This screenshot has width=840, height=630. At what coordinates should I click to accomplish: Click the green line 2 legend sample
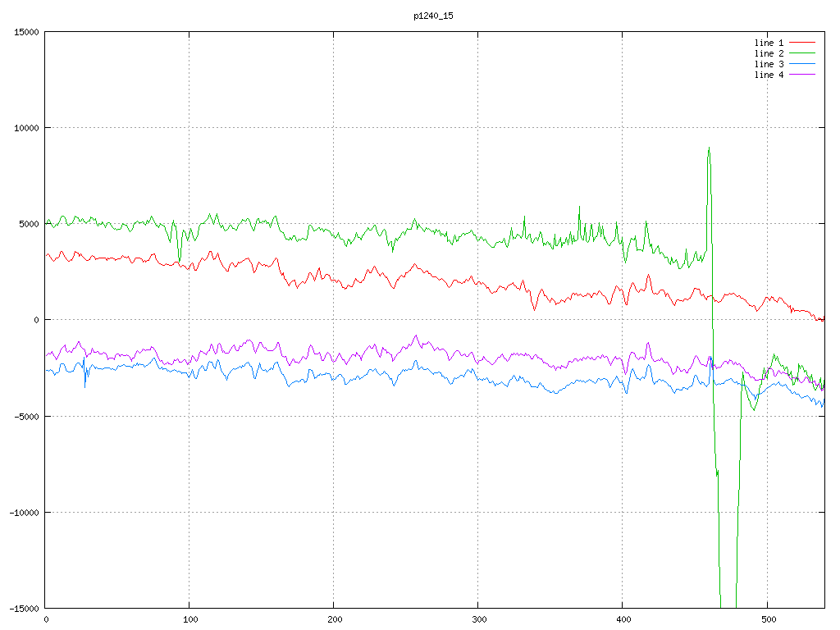802,53
